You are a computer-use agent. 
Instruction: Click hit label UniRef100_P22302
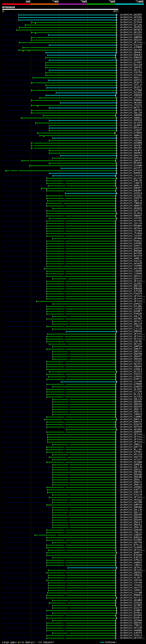point(131,35)
